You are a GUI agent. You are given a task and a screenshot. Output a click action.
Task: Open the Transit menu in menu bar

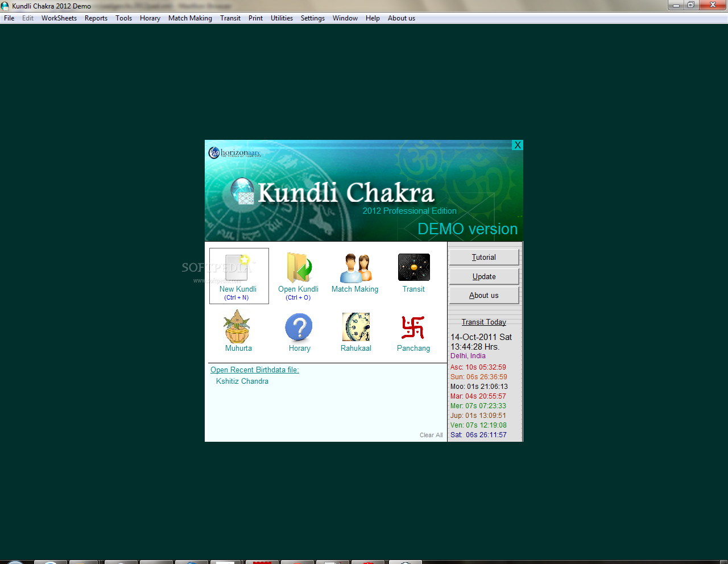coord(230,18)
